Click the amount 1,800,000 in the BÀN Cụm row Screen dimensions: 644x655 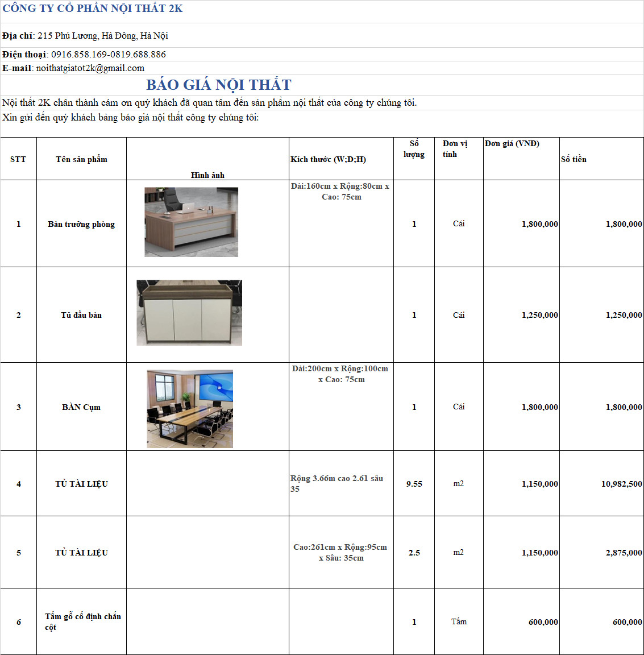(624, 407)
